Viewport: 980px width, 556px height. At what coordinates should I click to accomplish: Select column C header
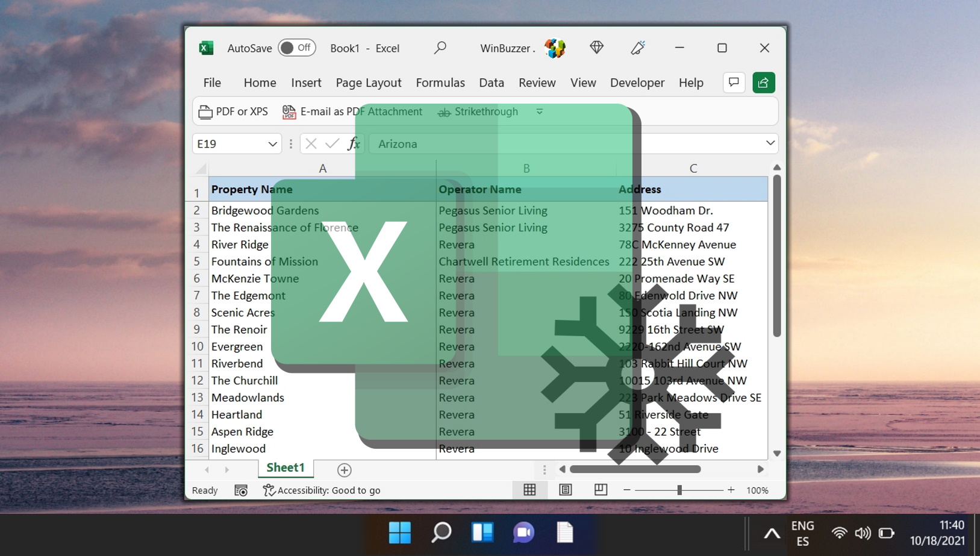tap(693, 169)
